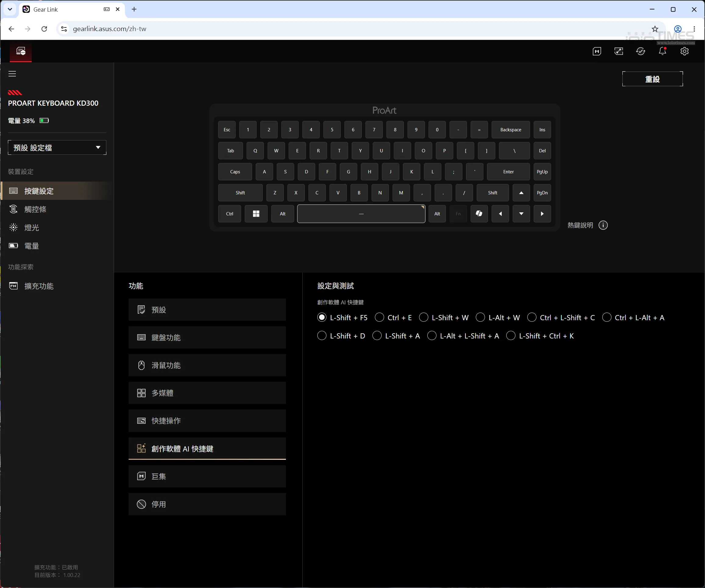
Task: Select the Copilot key on virtual keyboard
Action: pyautogui.click(x=479, y=214)
